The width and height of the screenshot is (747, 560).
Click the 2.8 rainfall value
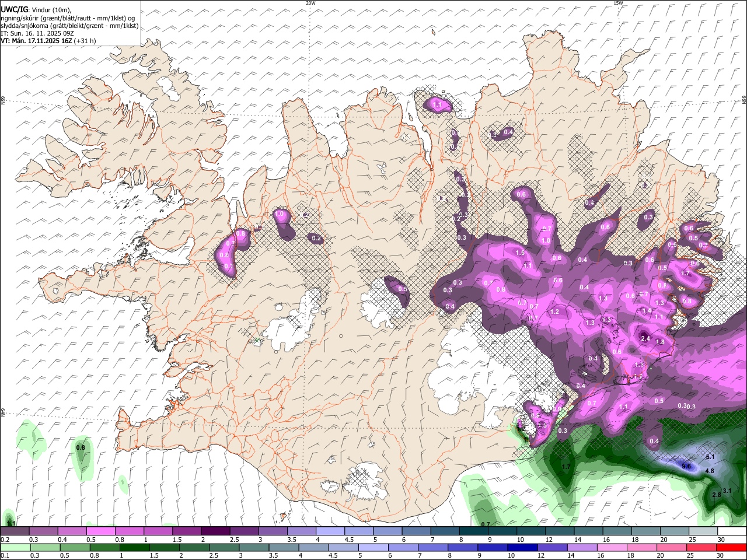(x=717, y=495)
